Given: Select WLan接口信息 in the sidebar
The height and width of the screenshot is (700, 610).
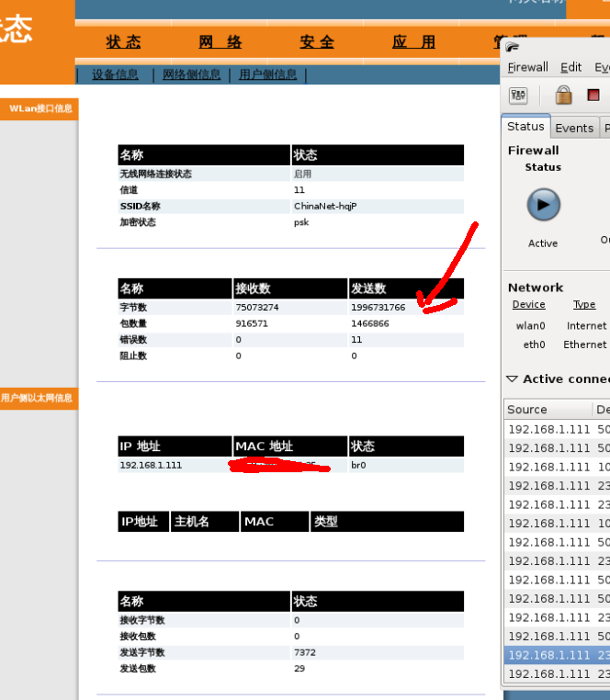Looking at the screenshot, I should 40,108.
